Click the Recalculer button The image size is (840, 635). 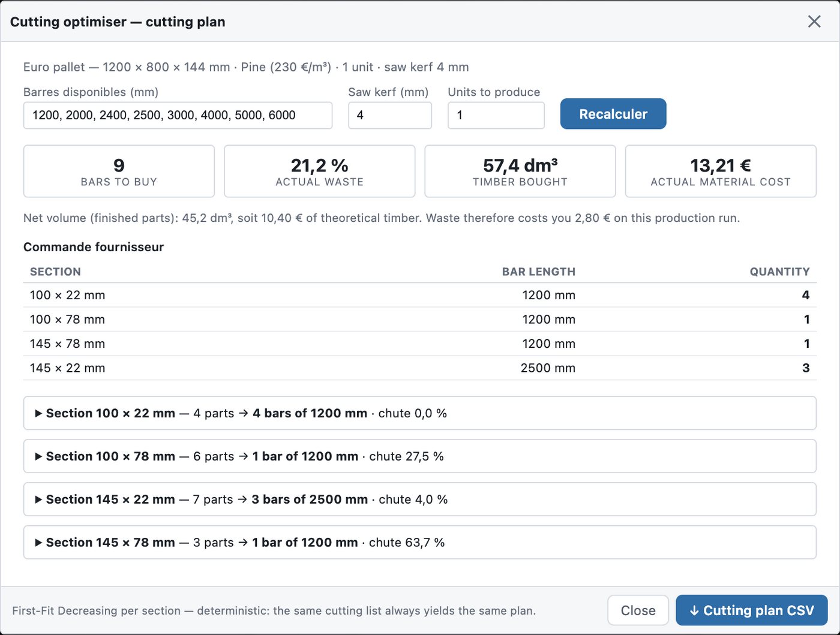pyautogui.click(x=613, y=114)
